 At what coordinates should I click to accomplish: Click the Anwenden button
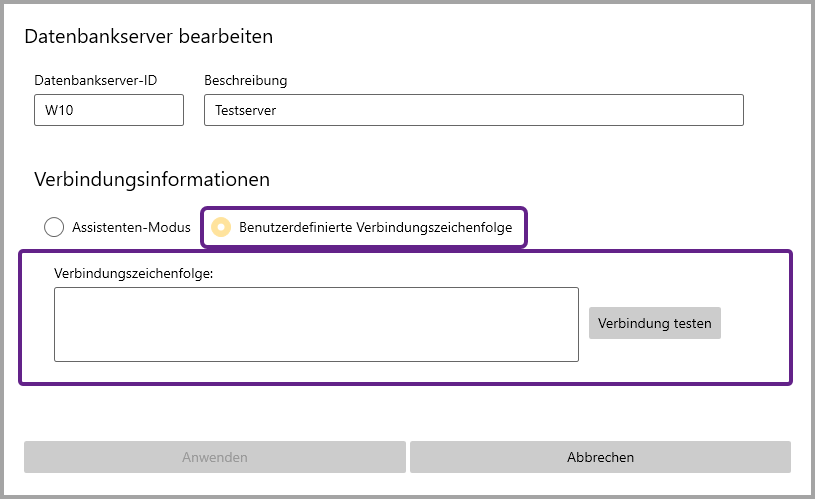tap(215, 457)
